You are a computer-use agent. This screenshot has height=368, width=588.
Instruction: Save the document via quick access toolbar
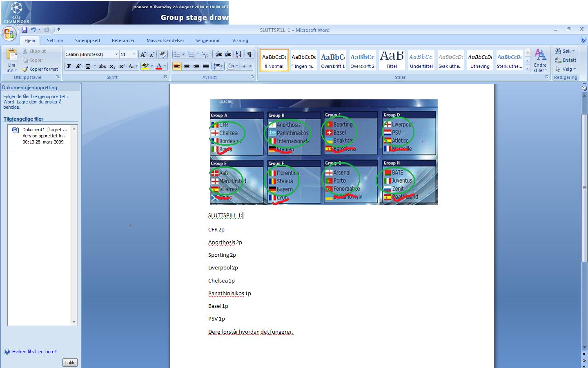[x=24, y=30]
